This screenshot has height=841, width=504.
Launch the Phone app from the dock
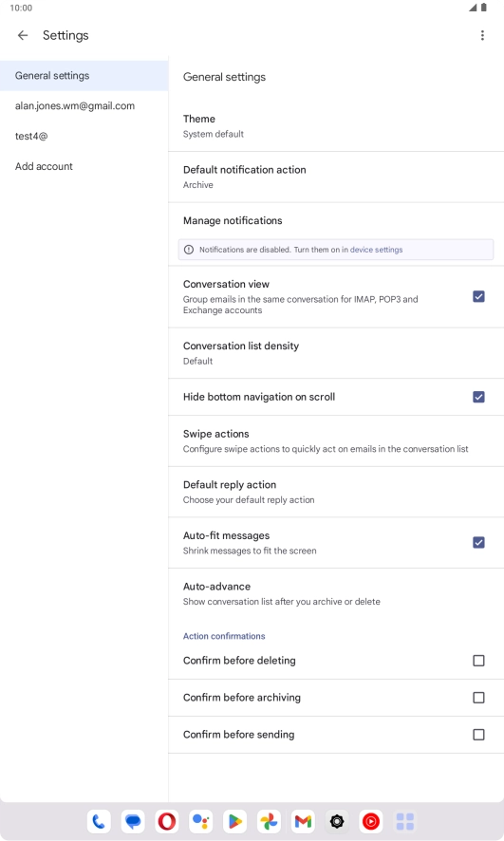click(99, 821)
